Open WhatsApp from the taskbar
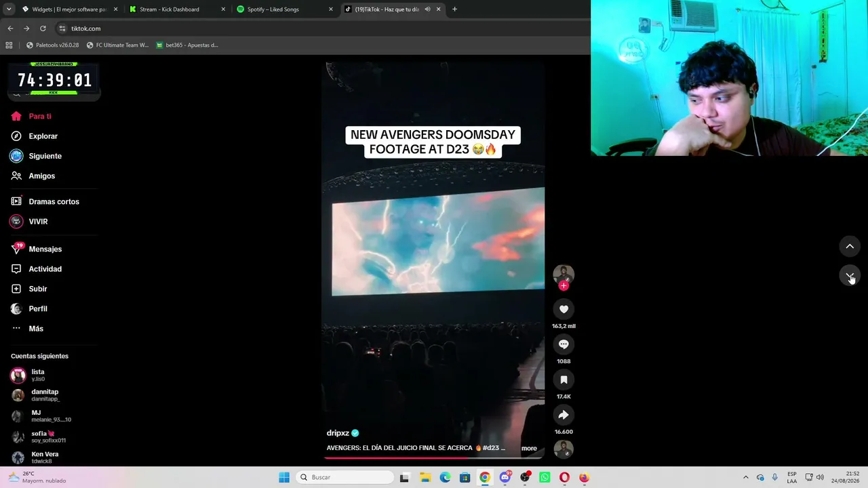Image resolution: width=868 pixels, height=488 pixels. tap(545, 477)
